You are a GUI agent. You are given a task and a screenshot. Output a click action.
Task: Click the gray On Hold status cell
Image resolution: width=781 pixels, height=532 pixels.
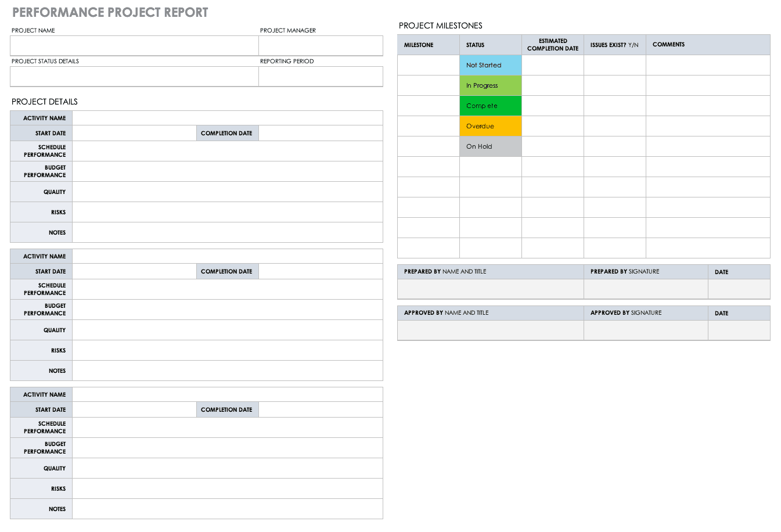490,146
